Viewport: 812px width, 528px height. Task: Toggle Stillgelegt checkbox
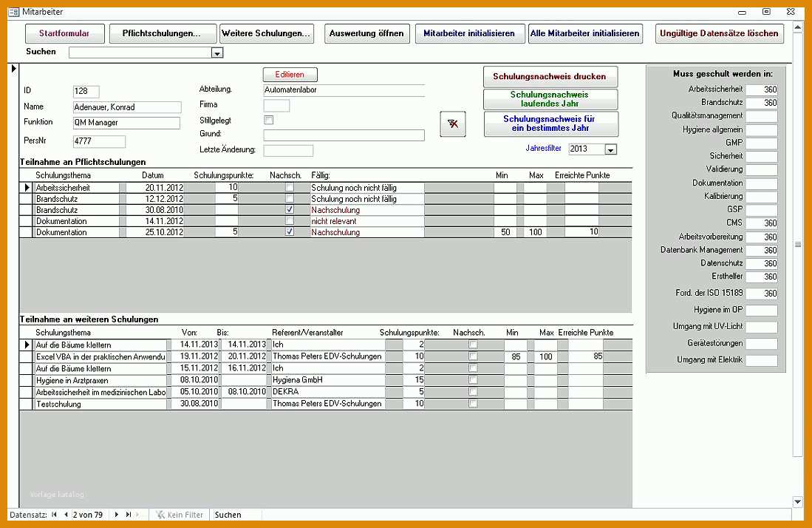point(269,121)
